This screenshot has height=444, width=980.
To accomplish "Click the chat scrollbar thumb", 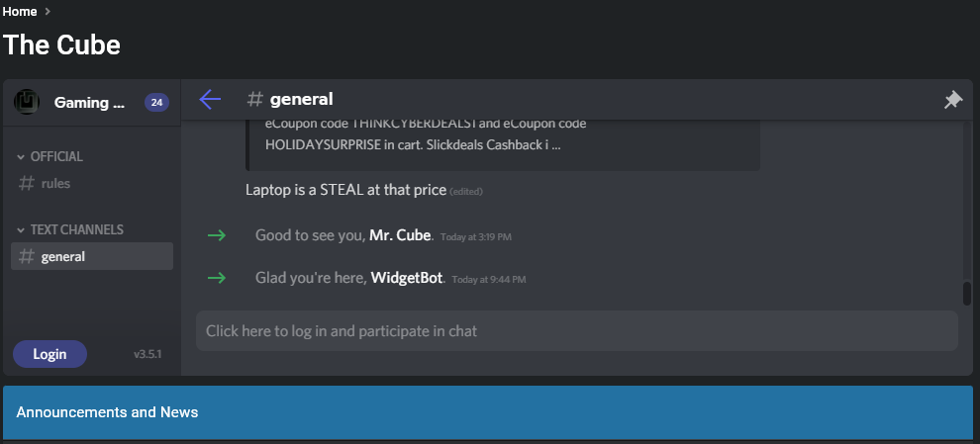I will pos(967,294).
